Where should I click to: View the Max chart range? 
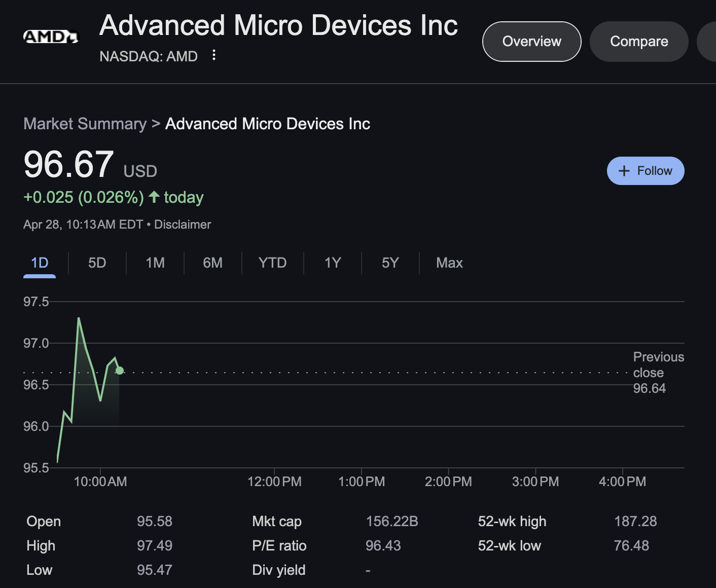pos(449,263)
